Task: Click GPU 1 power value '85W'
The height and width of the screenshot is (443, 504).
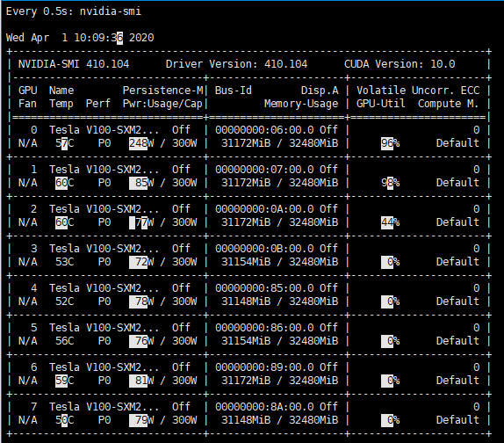Action: (x=144, y=183)
